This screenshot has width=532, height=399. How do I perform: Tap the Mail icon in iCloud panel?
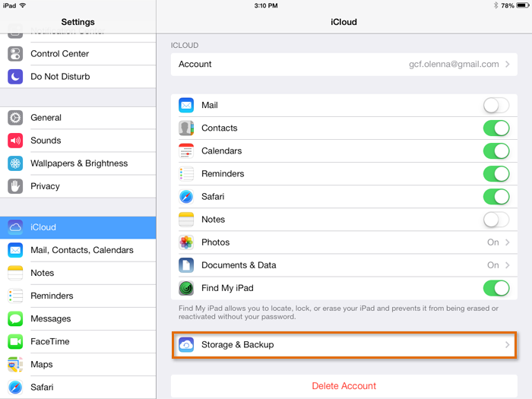click(186, 105)
